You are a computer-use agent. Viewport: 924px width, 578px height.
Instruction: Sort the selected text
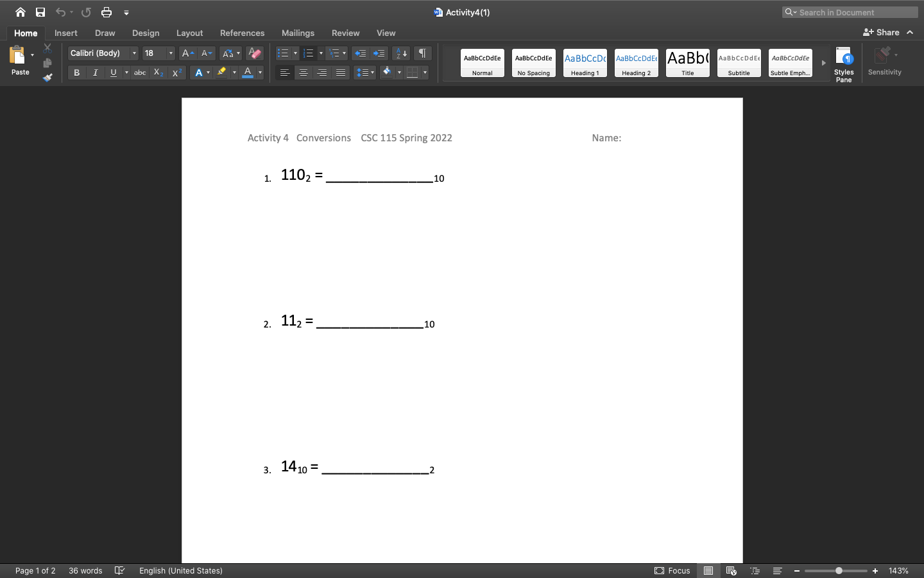[x=401, y=53]
